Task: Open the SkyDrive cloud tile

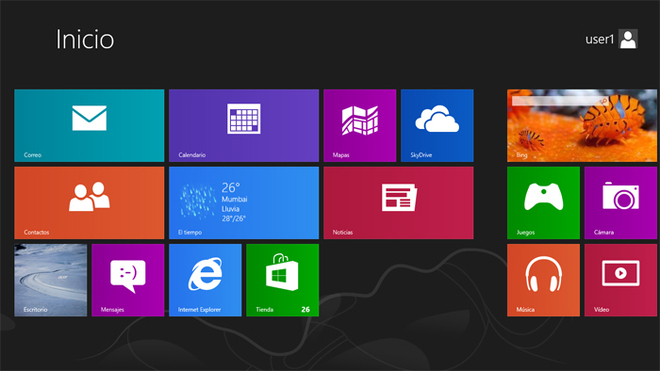Action: coord(437,125)
